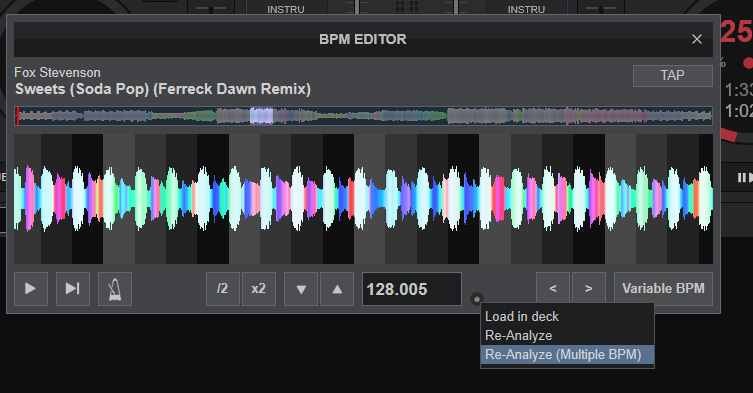Skip to next beat with play-step icon
Image resolution: width=753 pixels, height=393 pixels.
[x=73, y=289]
